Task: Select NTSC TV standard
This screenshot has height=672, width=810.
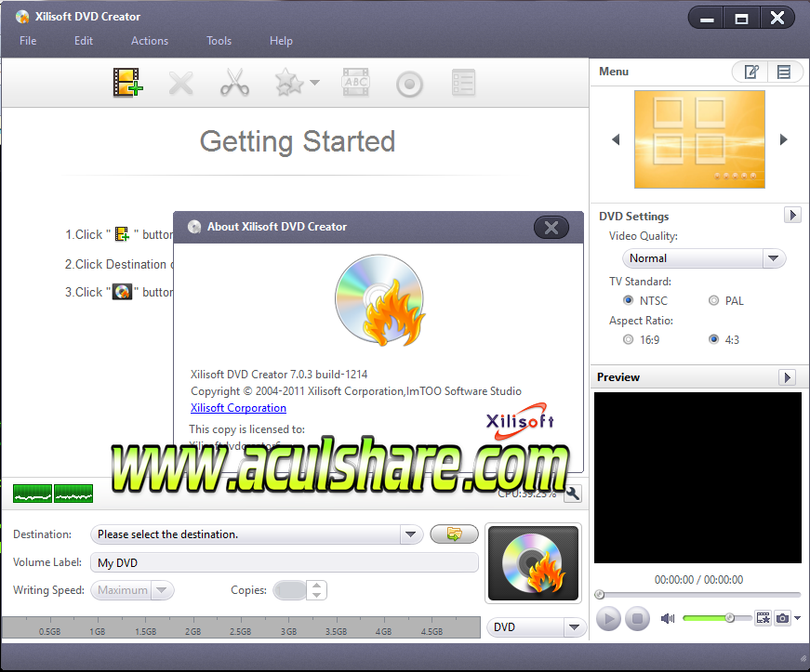Action: tap(628, 300)
